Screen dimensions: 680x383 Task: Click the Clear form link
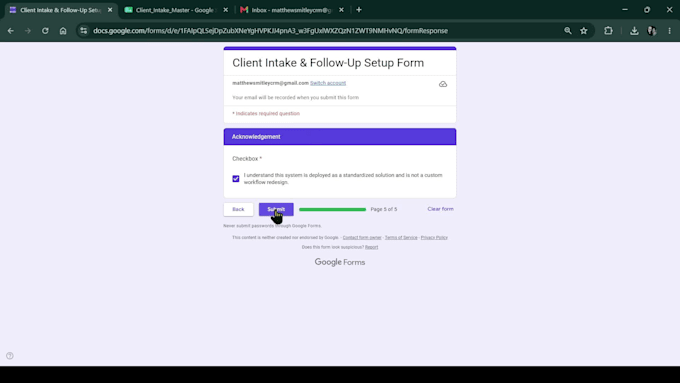pyautogui.click(x=440, y=209)
